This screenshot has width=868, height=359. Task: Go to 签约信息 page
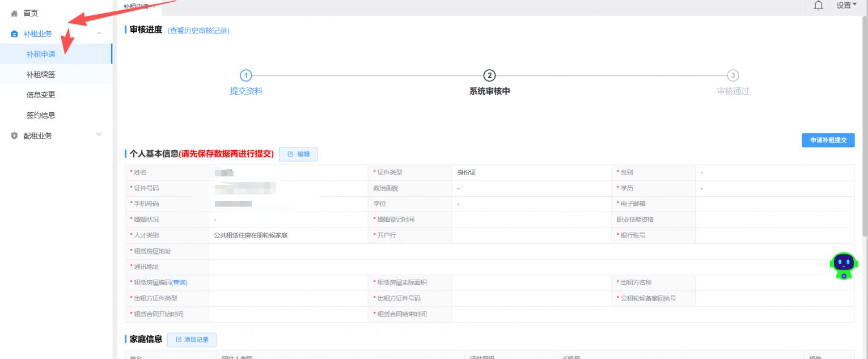tap(41, 116)
